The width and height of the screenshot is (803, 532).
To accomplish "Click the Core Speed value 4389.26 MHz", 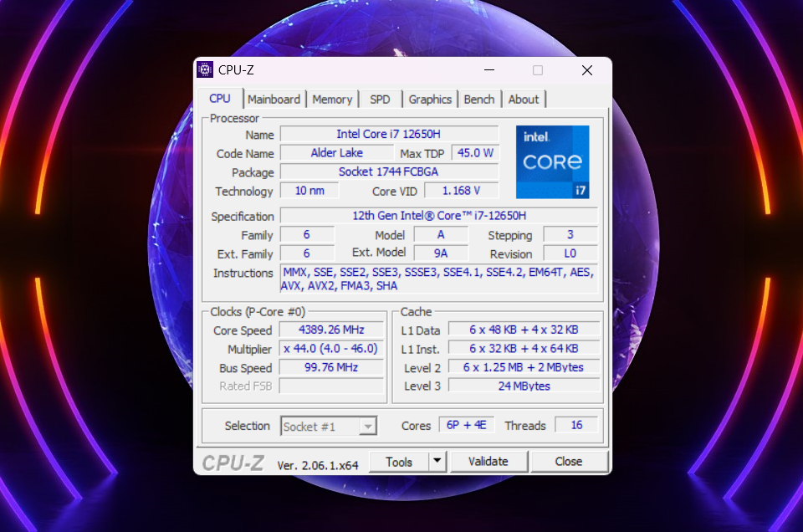I will click(331, 330).
